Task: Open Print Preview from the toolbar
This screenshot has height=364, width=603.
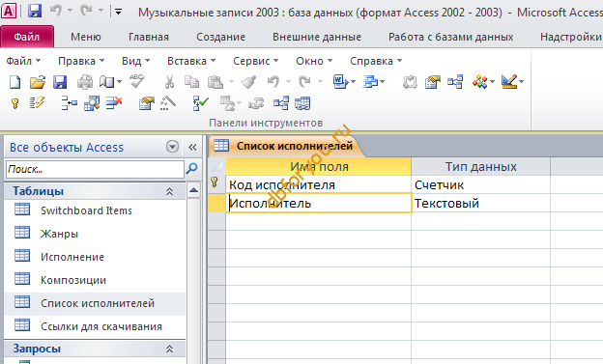Action: [x=106, y=82]
